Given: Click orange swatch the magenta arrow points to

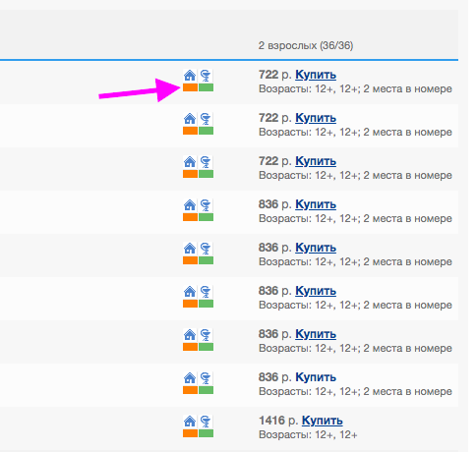Looking at the screenshot, I should pos(190,87).
